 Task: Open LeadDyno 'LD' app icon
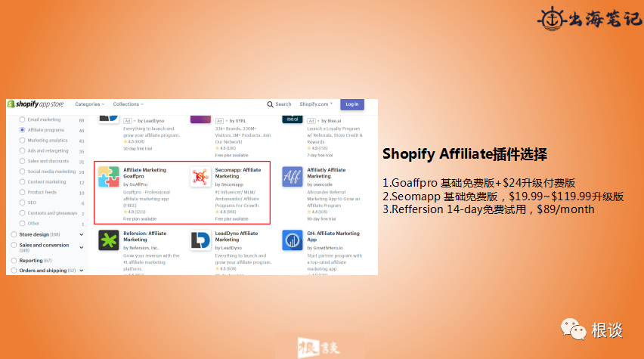click(x=200, y=240)
